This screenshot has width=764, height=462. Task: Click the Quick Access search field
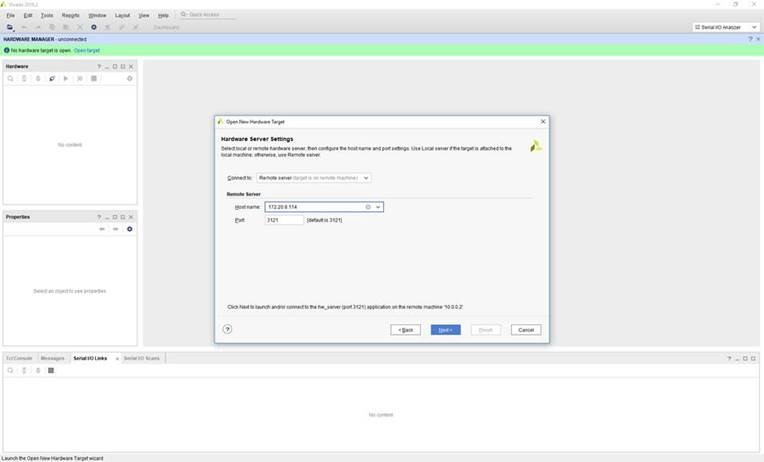click(x=207, y=15)
